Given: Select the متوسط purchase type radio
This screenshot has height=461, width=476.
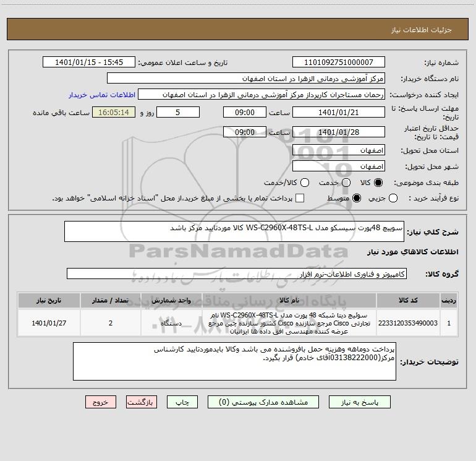Looking at the screenshot, I should pos(357,198).
